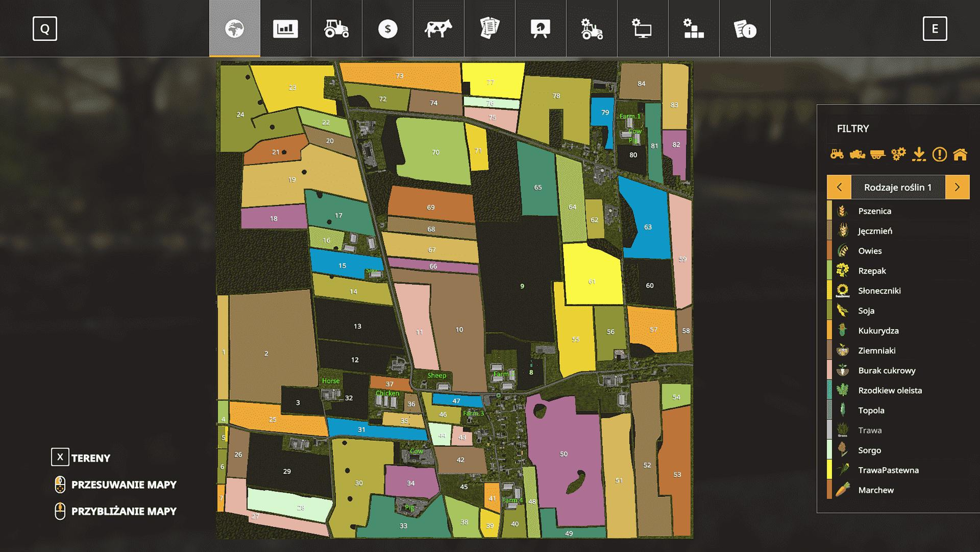Viewport: 980px width, 552px height.
Task: Toggle the tractor filter icon
Action: (837, 154)
